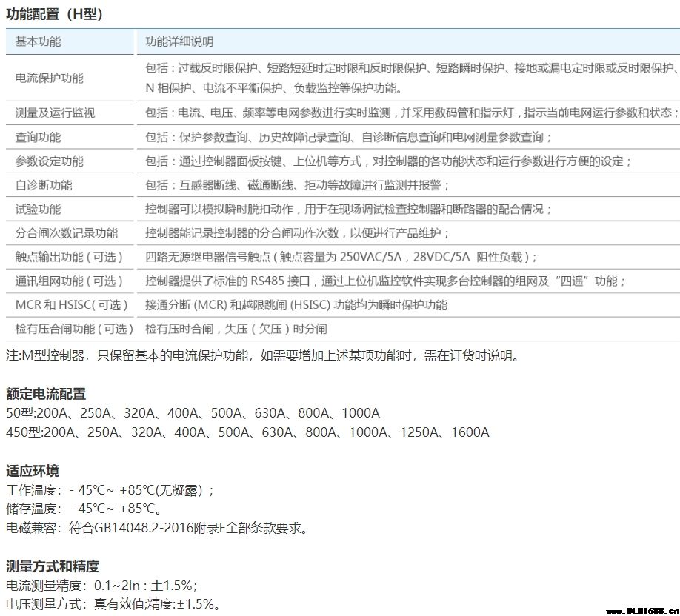Click the '额定电流配置' heading
This screenshot has height=616, width=680.
[x=46, y=394]
